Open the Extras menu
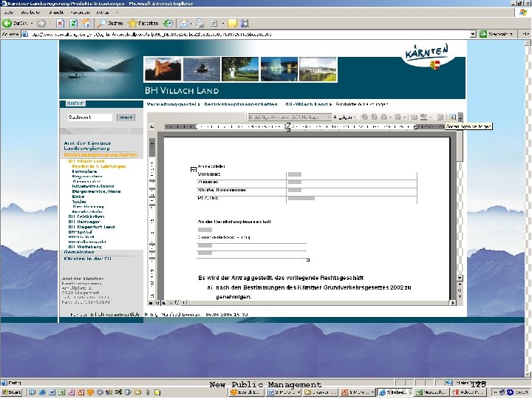This screenshot has width=532, height=399. coord(103,13)
